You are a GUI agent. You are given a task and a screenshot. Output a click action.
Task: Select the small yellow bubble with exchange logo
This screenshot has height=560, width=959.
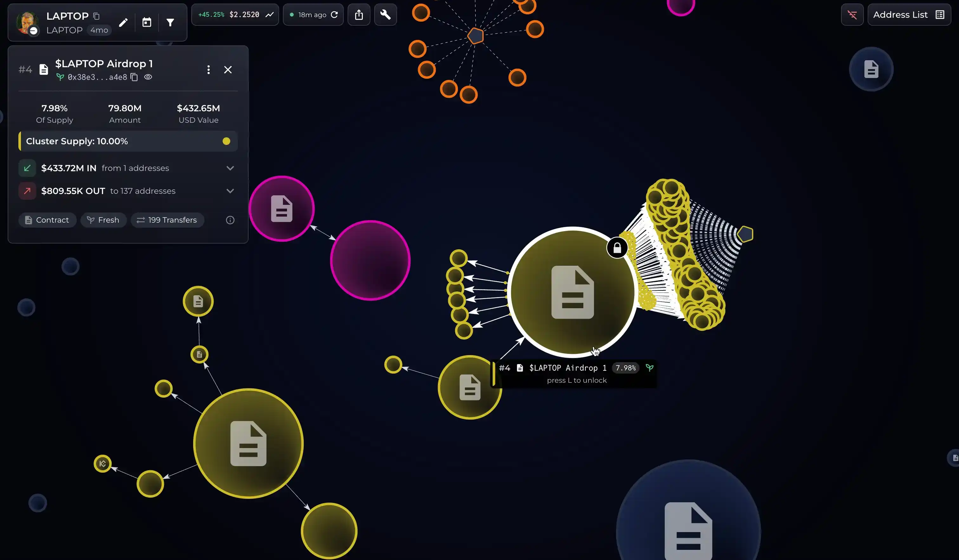pyautogui.click(x=102, y=463)
